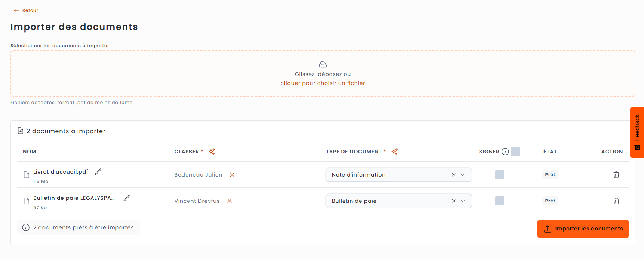Click 'cliquer pour choisir un fichier' link

pyautogui.click(x=323, y=83)
